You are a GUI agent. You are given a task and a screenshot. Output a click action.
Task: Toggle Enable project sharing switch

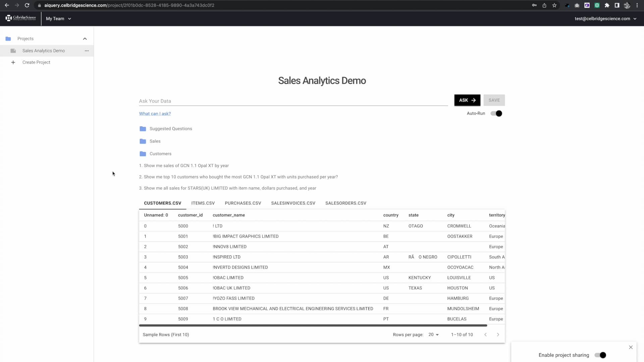[x=600, y=355]
